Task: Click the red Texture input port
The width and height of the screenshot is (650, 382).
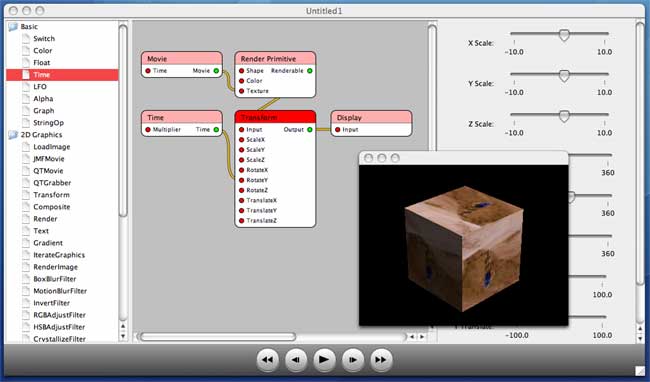Action: coord(241,91)
